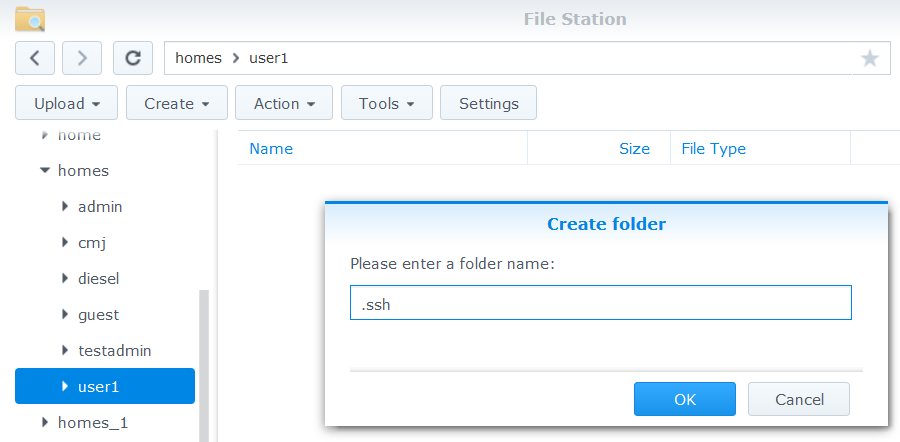The width and height of the screenshot is (900, 442).
Task: Click 'homes' in the path bar
Action: (x=198, y=58)
